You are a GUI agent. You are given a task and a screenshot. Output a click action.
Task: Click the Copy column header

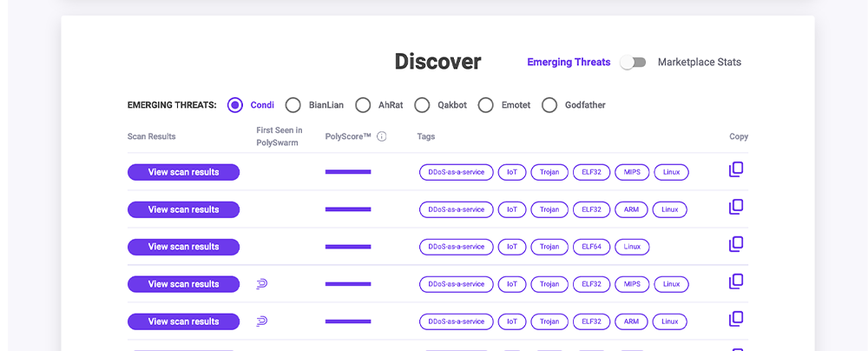(739, 136)
